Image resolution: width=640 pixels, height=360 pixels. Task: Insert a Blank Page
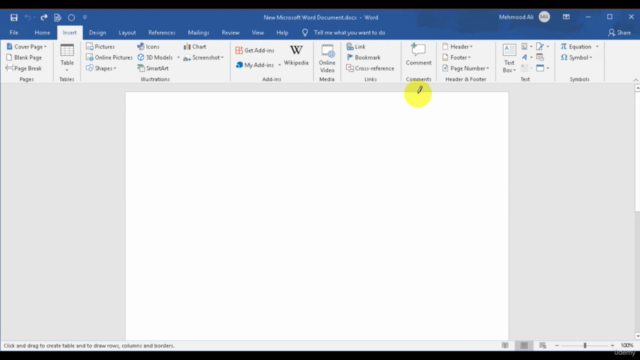[24, 58]
